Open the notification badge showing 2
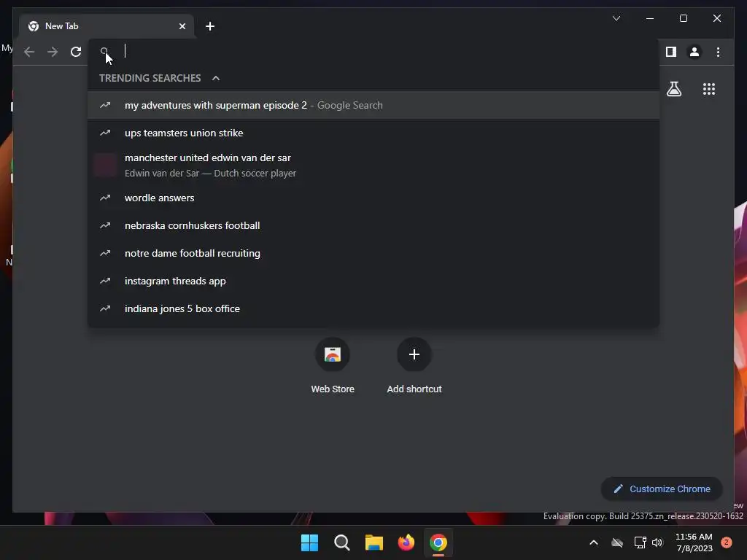Image resolution: width=747 pixels, height=560 pixels. [726, 542]
